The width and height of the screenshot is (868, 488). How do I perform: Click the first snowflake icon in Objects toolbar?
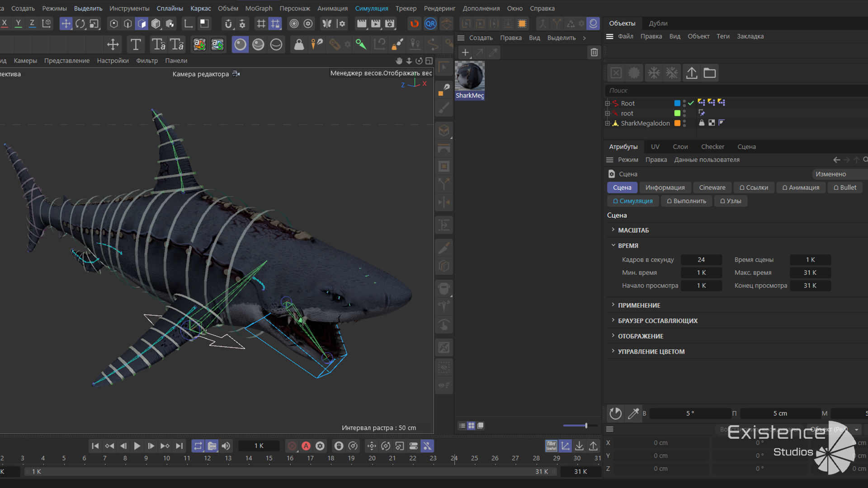click(x=654, y=73)
